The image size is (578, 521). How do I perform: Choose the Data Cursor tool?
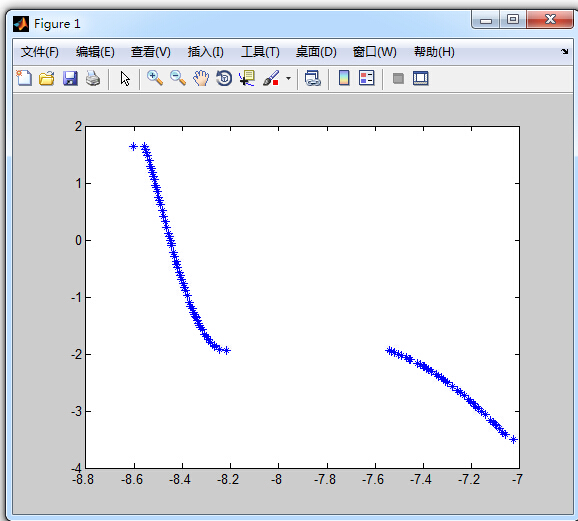(247, 78)
